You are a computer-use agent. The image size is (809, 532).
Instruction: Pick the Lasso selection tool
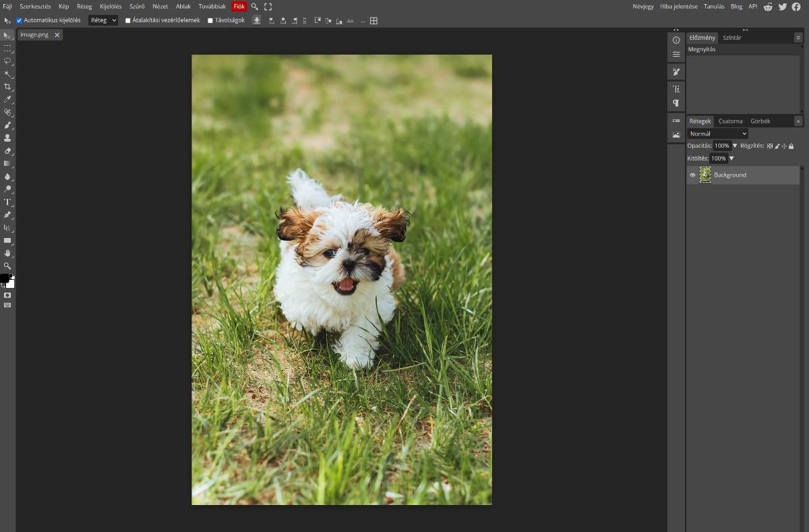coord(7,61)
